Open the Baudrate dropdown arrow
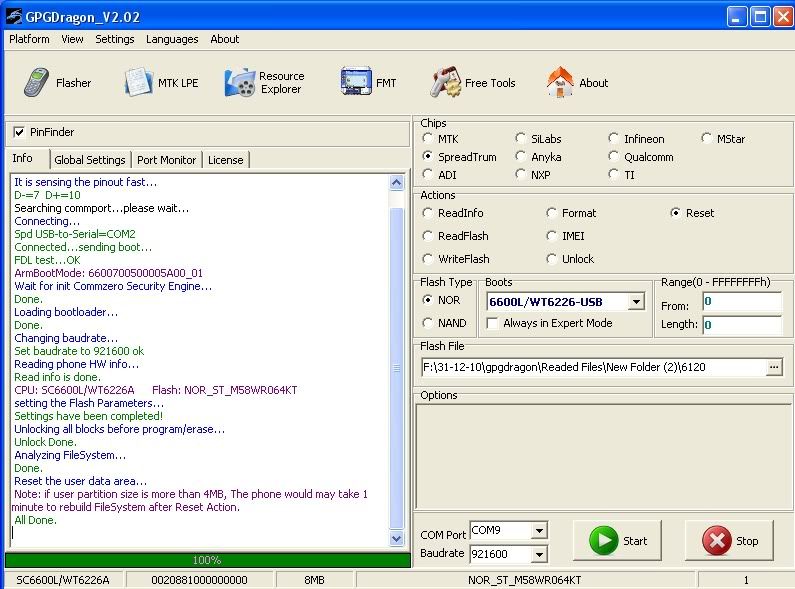 (539, 554)
